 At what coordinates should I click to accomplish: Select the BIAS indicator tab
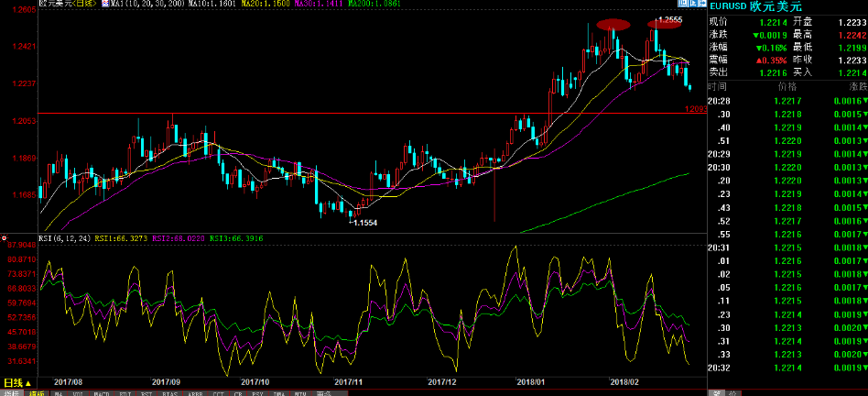point(170,392)
